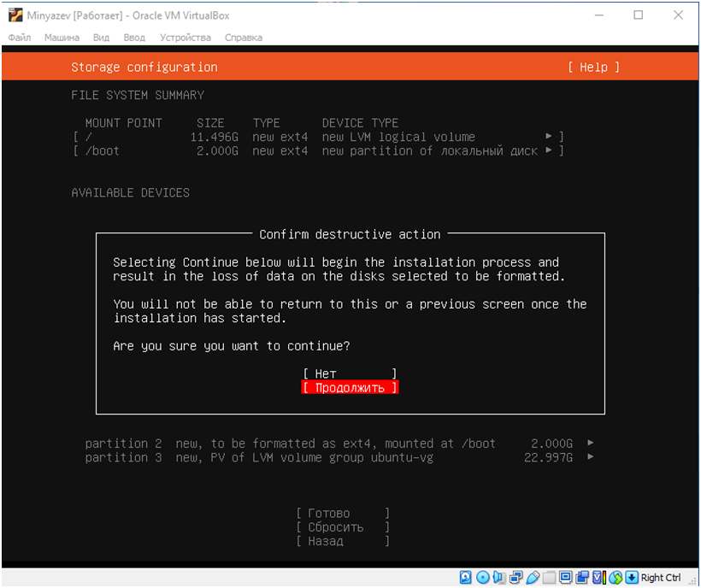Expand the partition 2 row arrow
701x588 pixels.
[590, 444]
